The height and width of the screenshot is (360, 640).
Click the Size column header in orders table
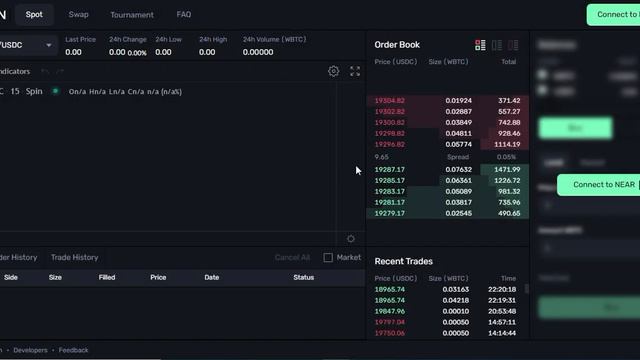(x=55, y=278)
